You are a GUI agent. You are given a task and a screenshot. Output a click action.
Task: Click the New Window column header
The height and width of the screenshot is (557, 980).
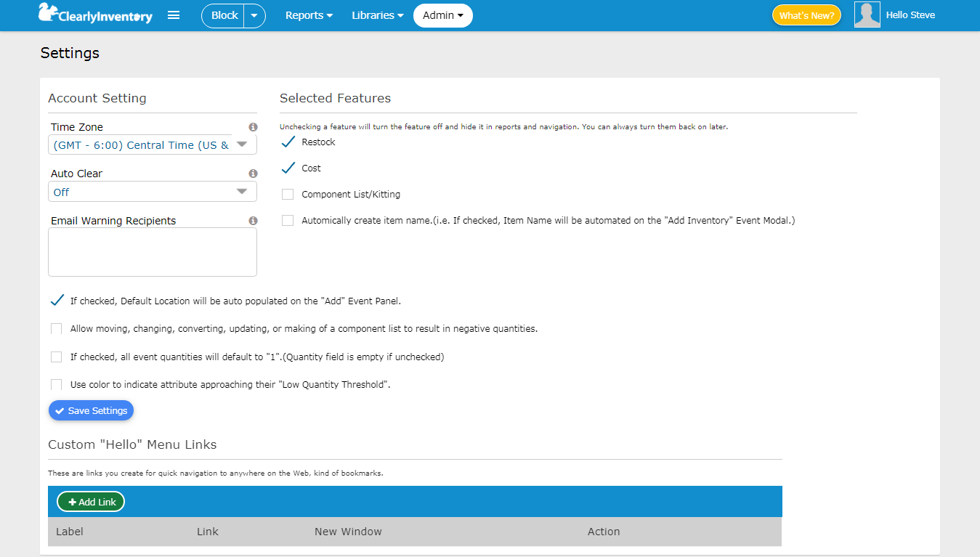coord(348,532)
